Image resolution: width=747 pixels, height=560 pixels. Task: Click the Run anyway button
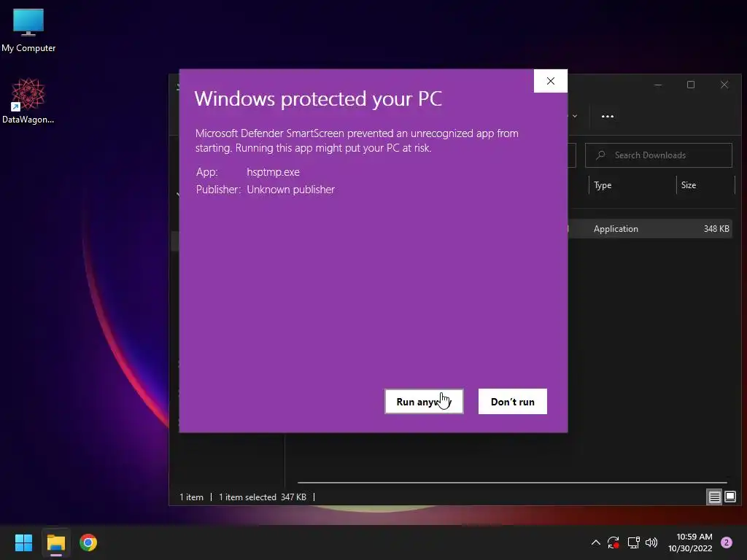(x=424, y=402)
